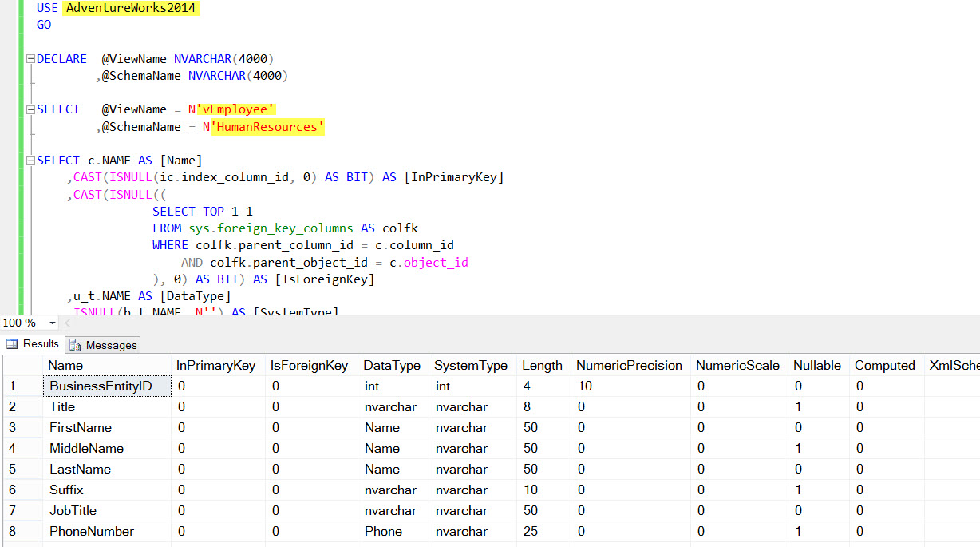Click the Length column header
The image size is (980, 547).
pos(543,365)
